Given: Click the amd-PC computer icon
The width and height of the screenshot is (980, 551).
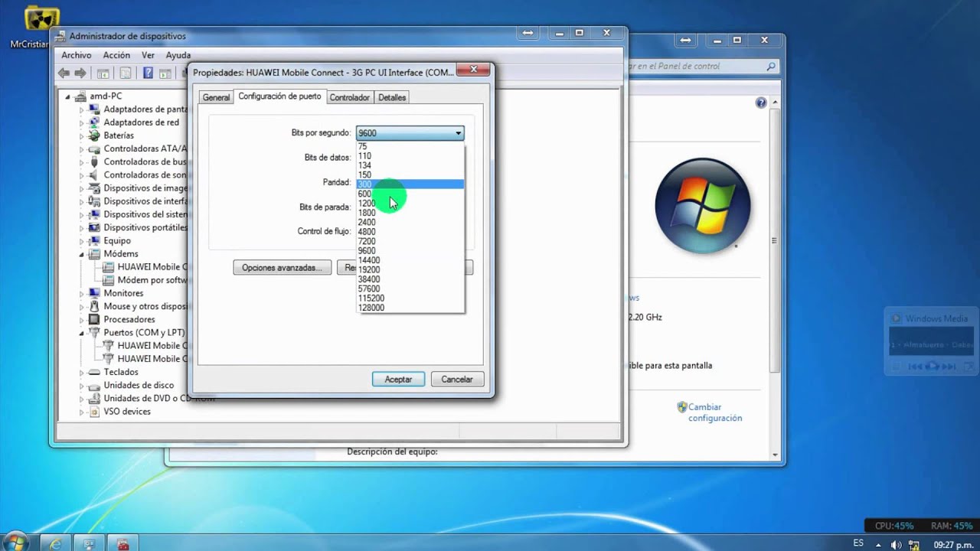Looking at the screenshot, I should [80, 96].
